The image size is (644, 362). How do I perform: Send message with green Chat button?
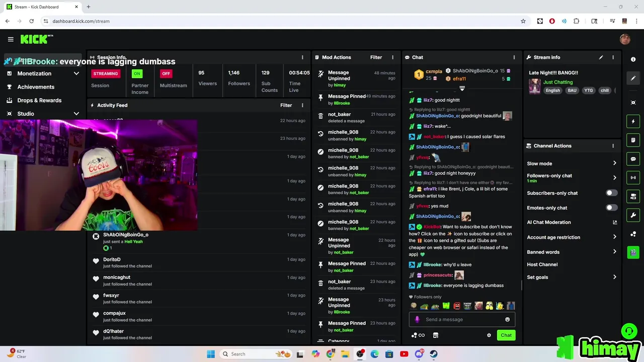506,335
